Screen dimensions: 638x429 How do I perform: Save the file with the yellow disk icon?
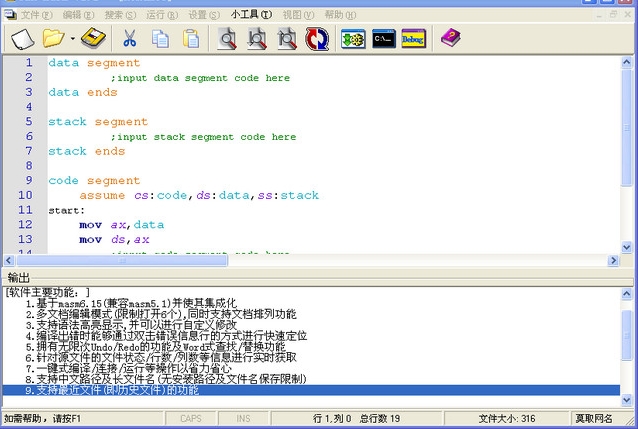click(x=93, y=39)
